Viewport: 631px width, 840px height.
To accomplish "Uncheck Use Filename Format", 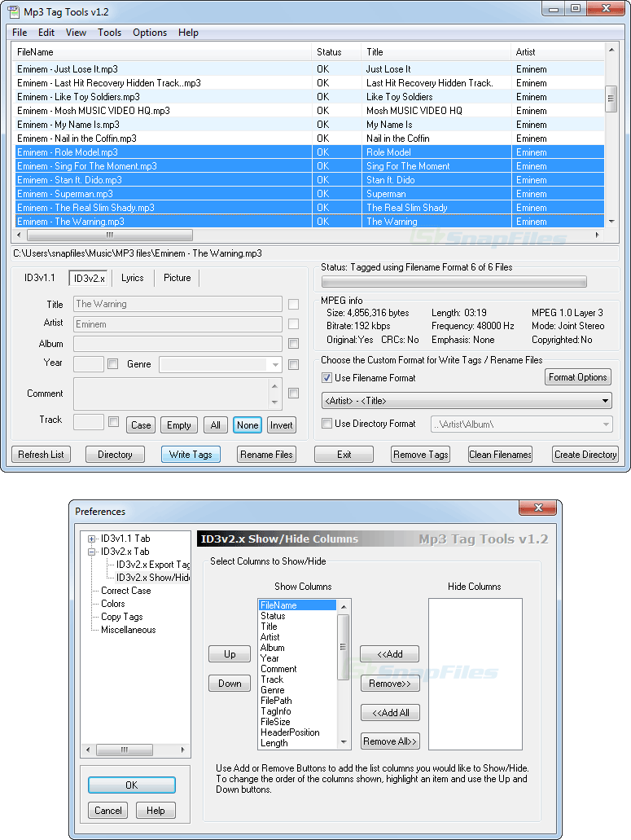I will pyautogui.click(x=326, y=378).
